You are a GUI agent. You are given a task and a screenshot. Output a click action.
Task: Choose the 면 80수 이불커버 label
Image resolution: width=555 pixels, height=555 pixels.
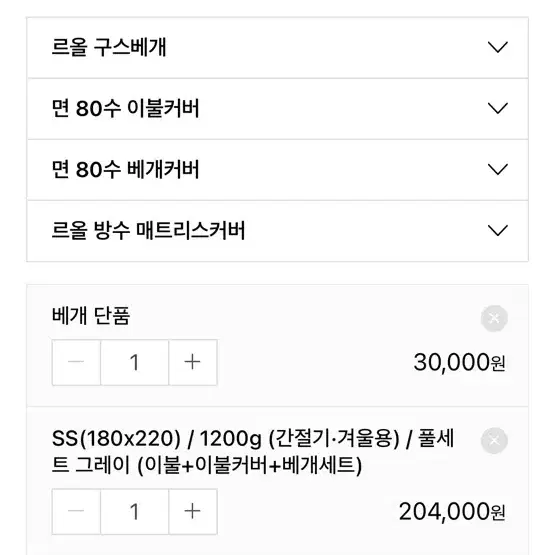pyautogui.click(x=125, y=108)
